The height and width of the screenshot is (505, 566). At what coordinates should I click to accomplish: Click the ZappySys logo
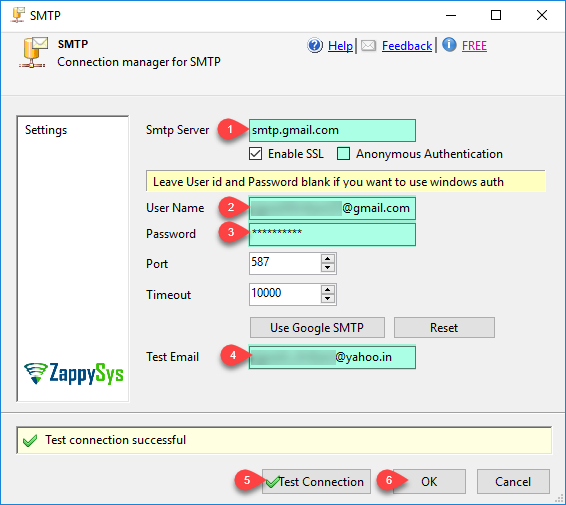pyautogui.click(x=74, y=373)
